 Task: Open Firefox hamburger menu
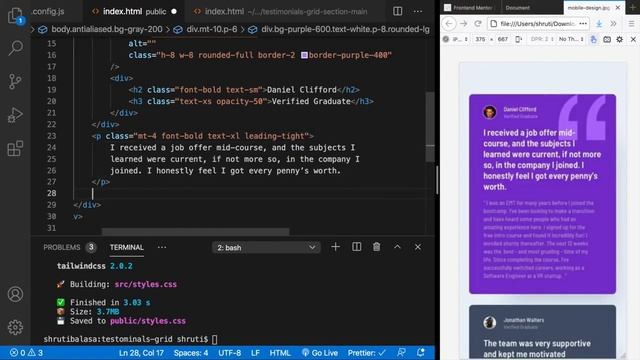[x=631, y=24]
